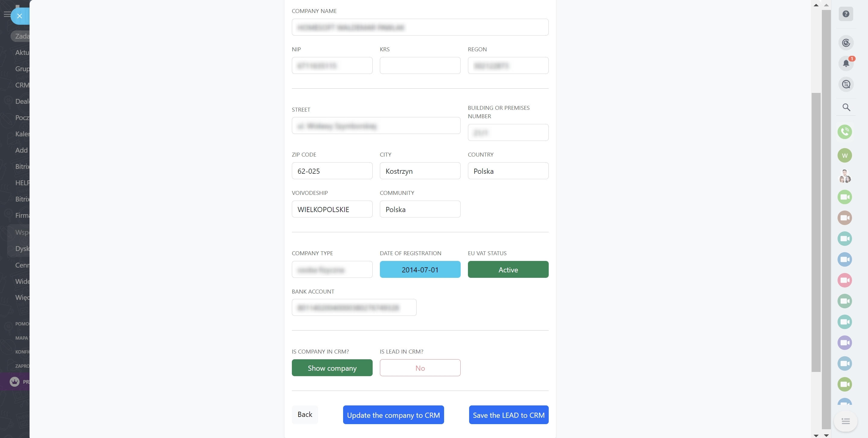
Task: Click the CoPilot sparkle icon in sidebar
Action: point(846,43)
